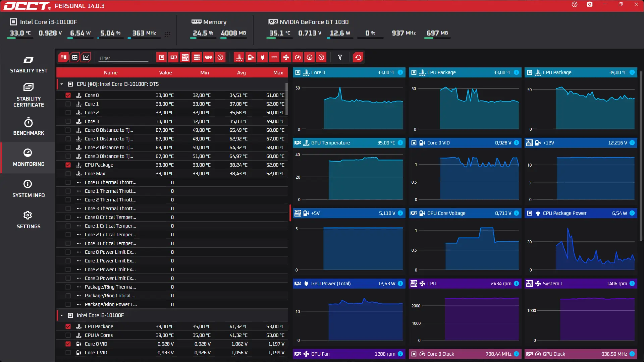Open the CPU header sensor grid handle
The image size is (644, 362).
tap(167, 34)
